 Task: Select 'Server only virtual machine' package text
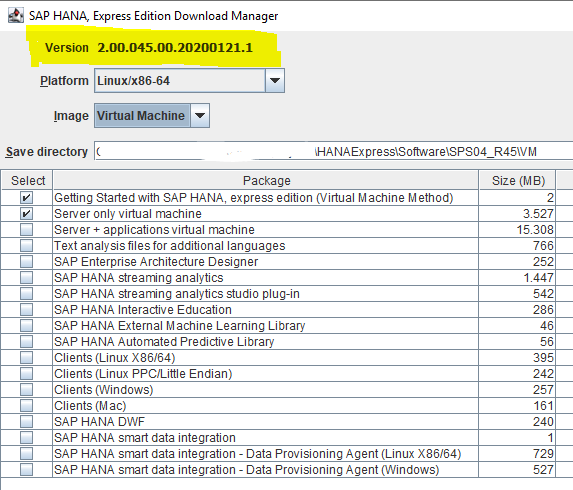tap(128, 214)
